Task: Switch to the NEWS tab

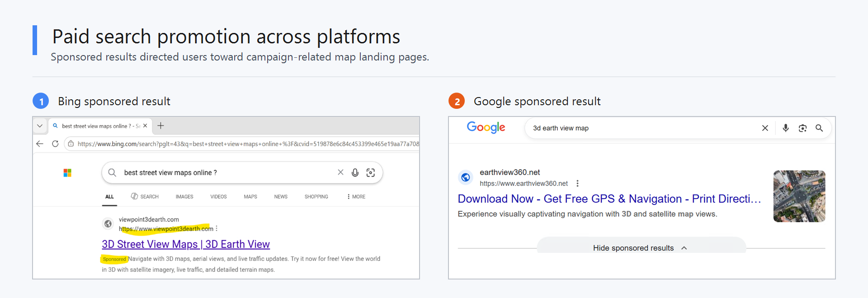Action: [x=281, y=197]
